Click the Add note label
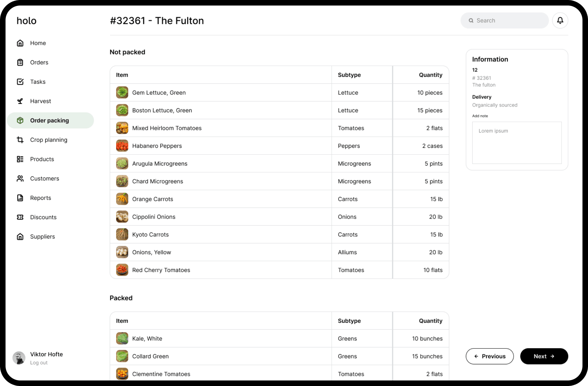588x386 pixels. click(x=480, y=116)
